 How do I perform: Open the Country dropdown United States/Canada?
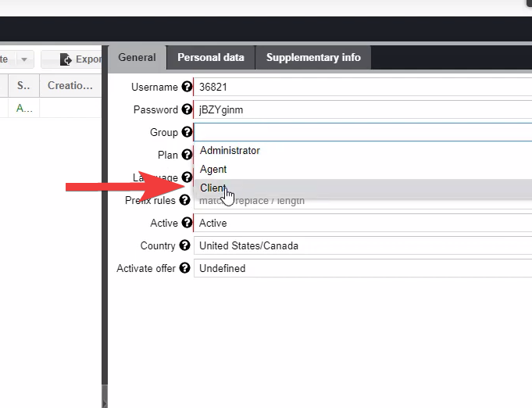coord(362,245)
